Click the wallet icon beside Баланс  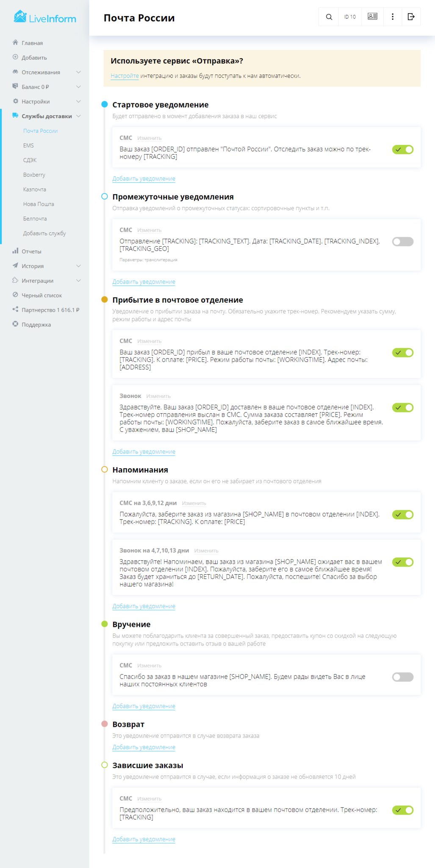click(x=15, y=86)
